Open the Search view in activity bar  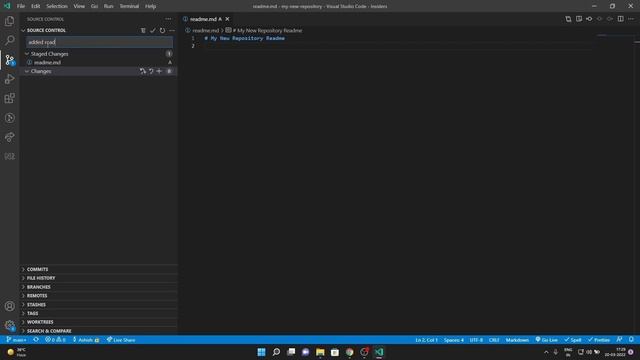9,40
